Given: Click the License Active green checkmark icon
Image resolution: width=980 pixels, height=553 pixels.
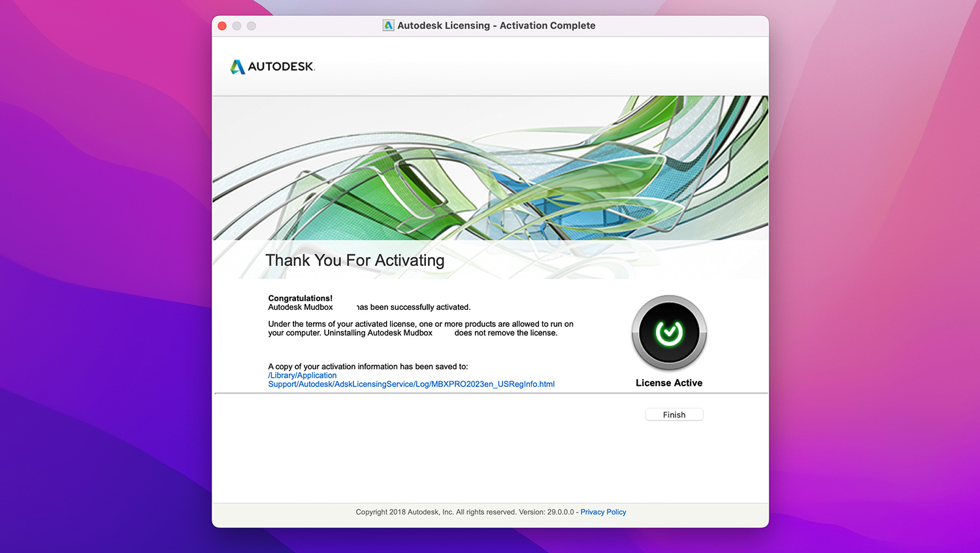Looking at the screenshot, I should [x=669, y=333].
